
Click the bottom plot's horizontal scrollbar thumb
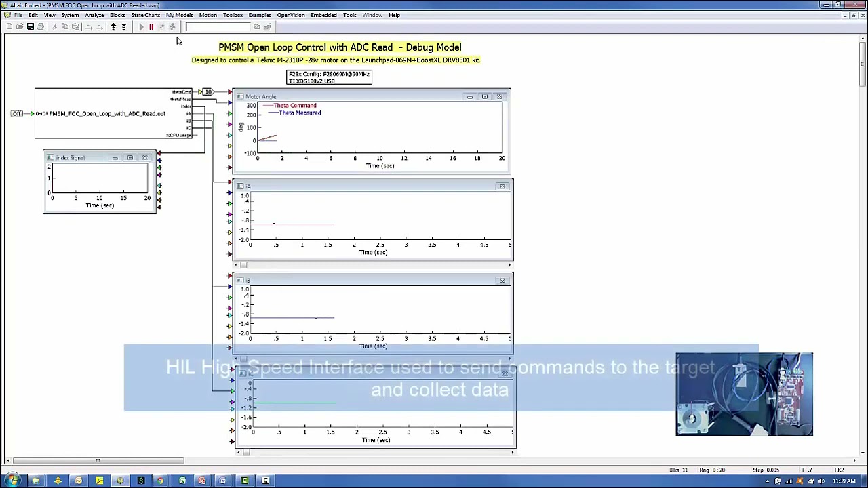(x=246, y=452)
